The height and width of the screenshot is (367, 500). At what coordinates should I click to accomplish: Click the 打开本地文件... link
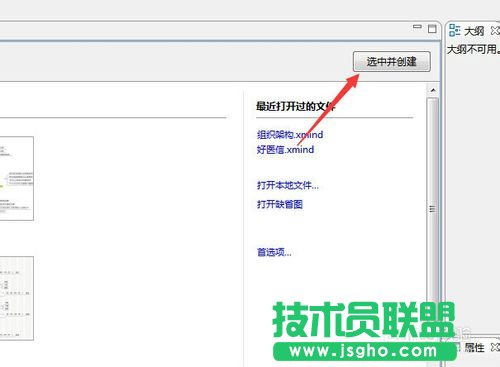(x=288, y=185)
